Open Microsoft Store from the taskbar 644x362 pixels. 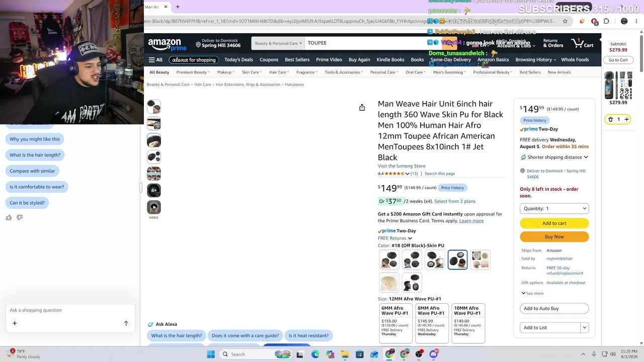tap(360, 354)
